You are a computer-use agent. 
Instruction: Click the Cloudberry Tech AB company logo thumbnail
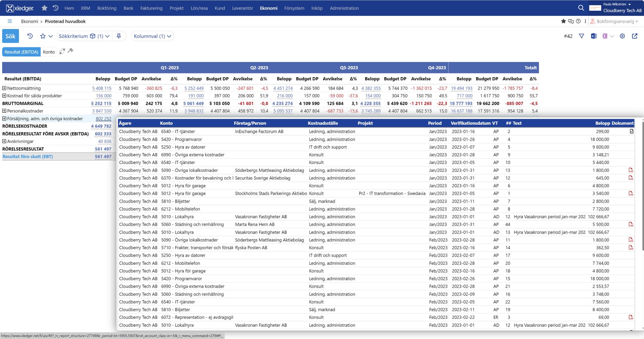[595, 8]
